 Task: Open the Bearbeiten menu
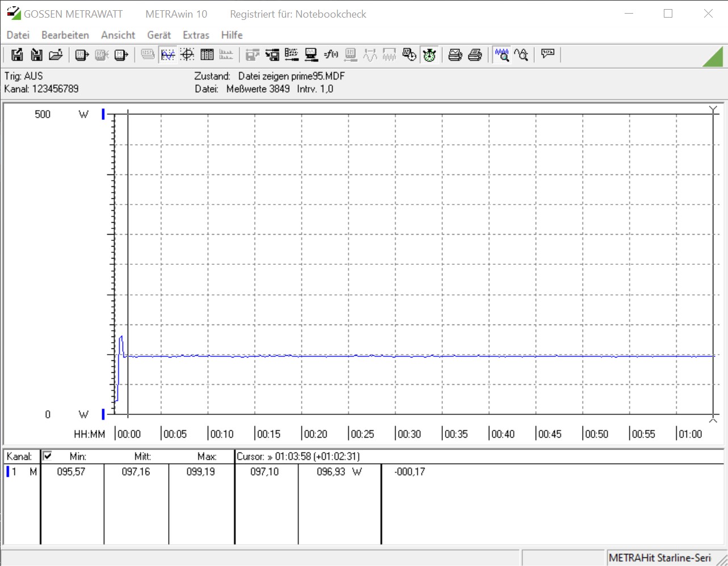pyautogui.click(x=65, y=35)
